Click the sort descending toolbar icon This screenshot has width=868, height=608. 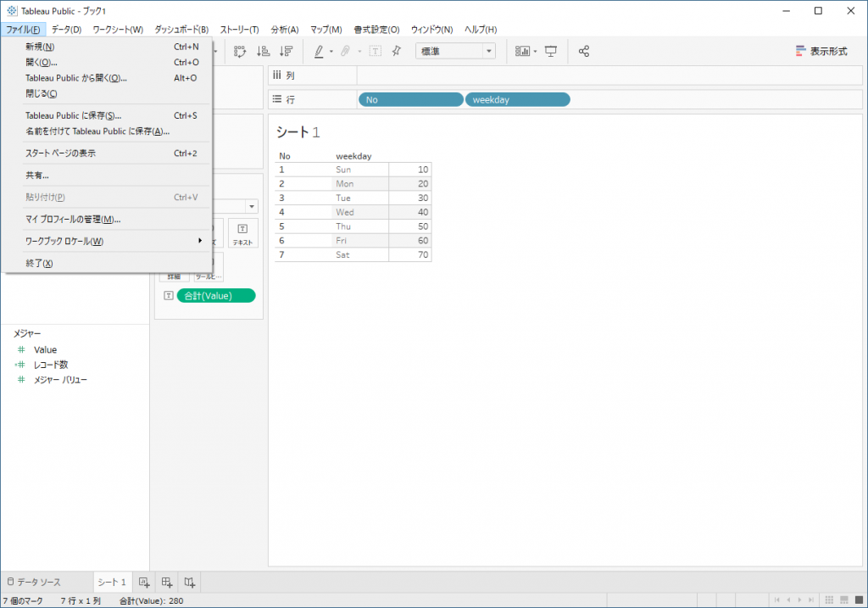pos(285,51)
